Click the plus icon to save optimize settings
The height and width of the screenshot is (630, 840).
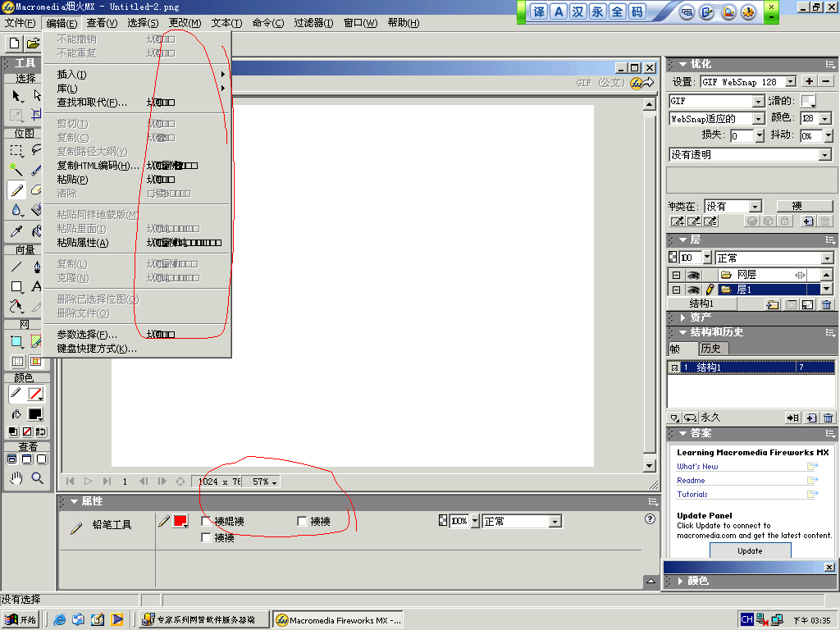[x=809, y=81]
